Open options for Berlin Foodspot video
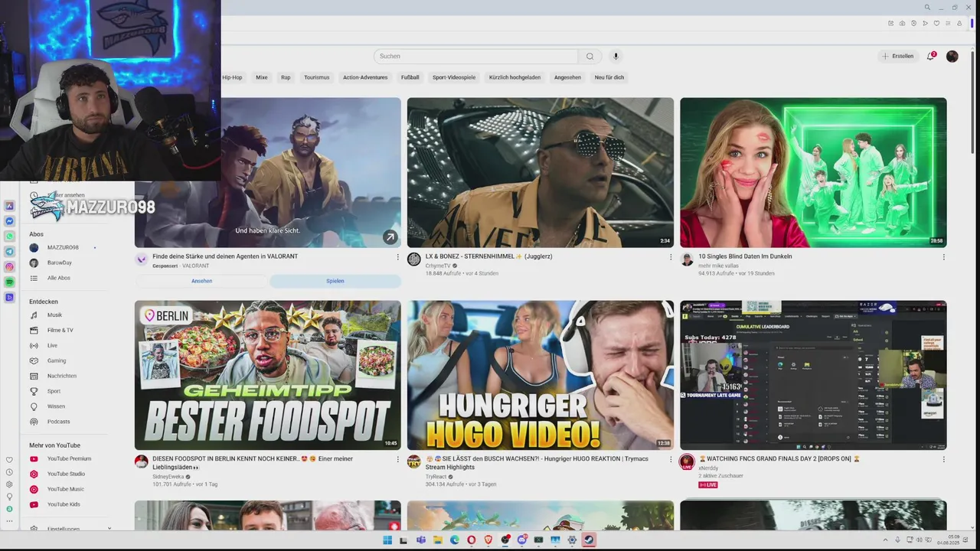 397,460
